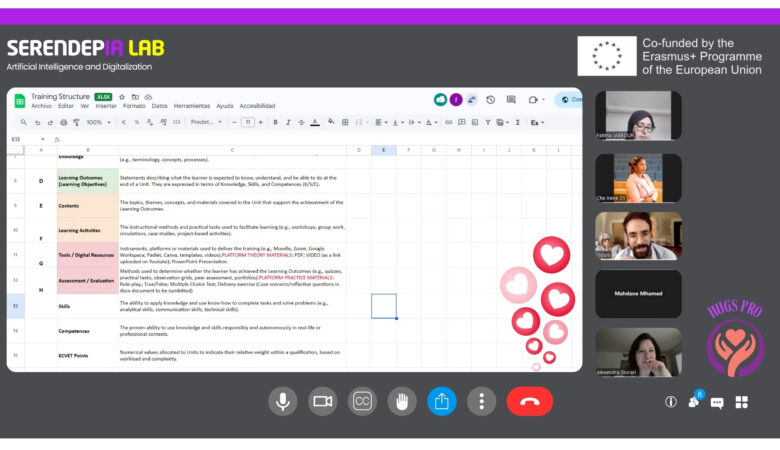Screen dimensions: 780x450
Task: Open vertical align dropdown
Action: tap(397, 122)
